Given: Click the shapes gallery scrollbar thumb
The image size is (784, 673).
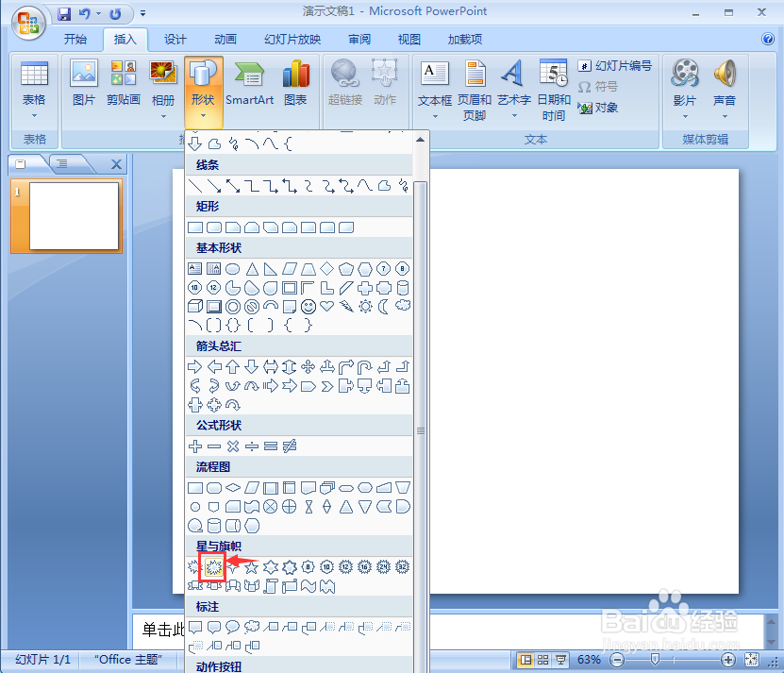Looking at the screenshot, I should click(421, 430).
